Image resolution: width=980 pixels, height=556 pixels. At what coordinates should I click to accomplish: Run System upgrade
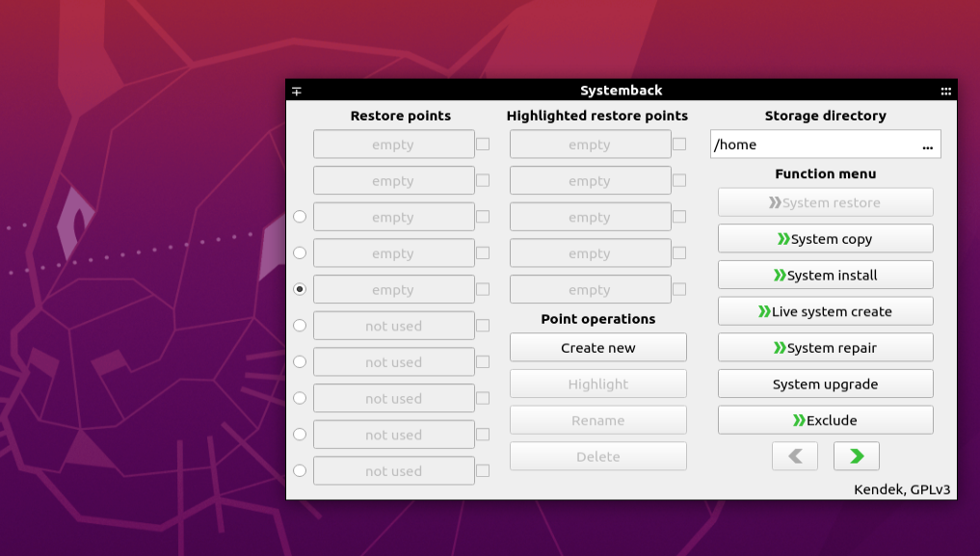pyautogui.click(x=825, y=384)
